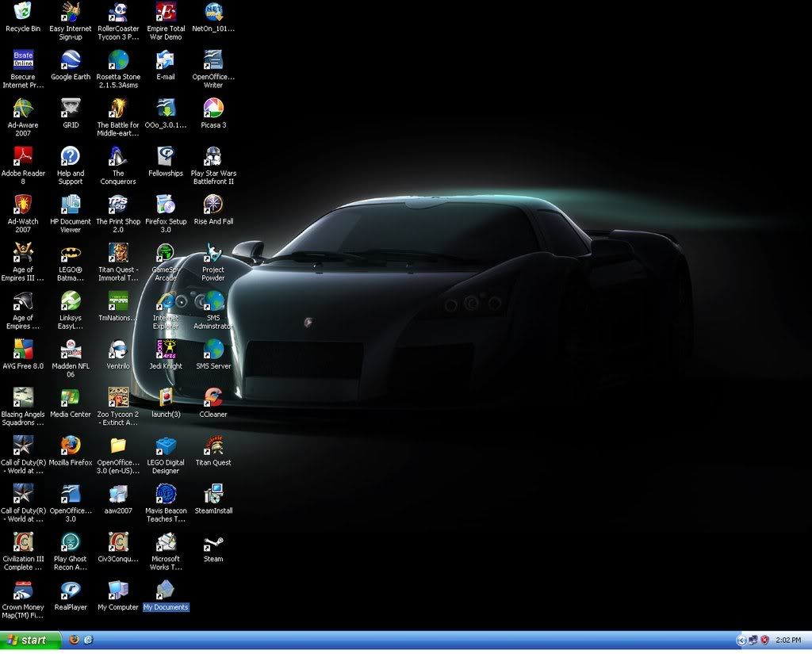Select the E-mail shortcut icon
This screenshot has width=812, height=654.
(166, 60)
